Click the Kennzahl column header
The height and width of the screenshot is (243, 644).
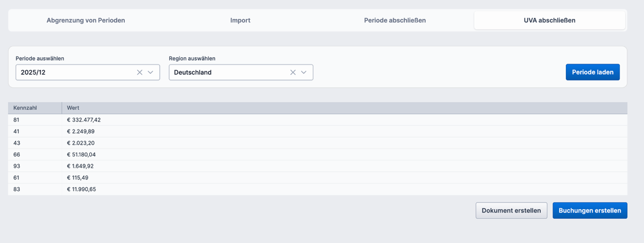coord(25,108)
